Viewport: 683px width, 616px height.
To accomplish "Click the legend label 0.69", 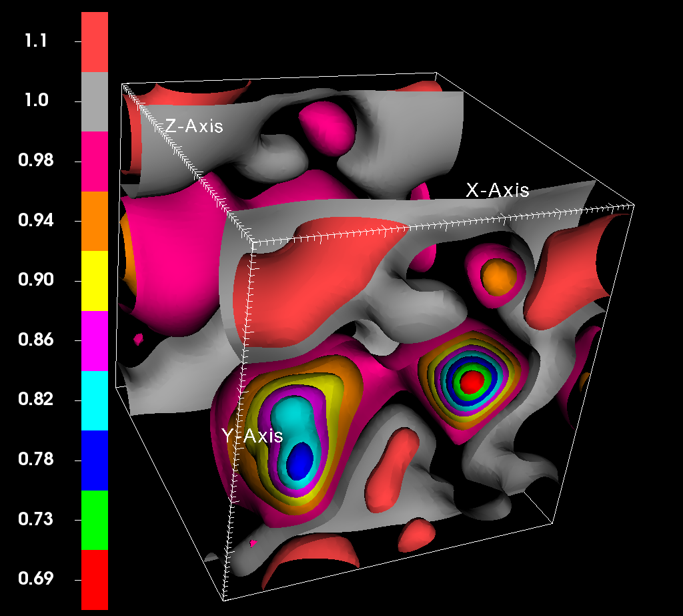I will click(36, 579).
